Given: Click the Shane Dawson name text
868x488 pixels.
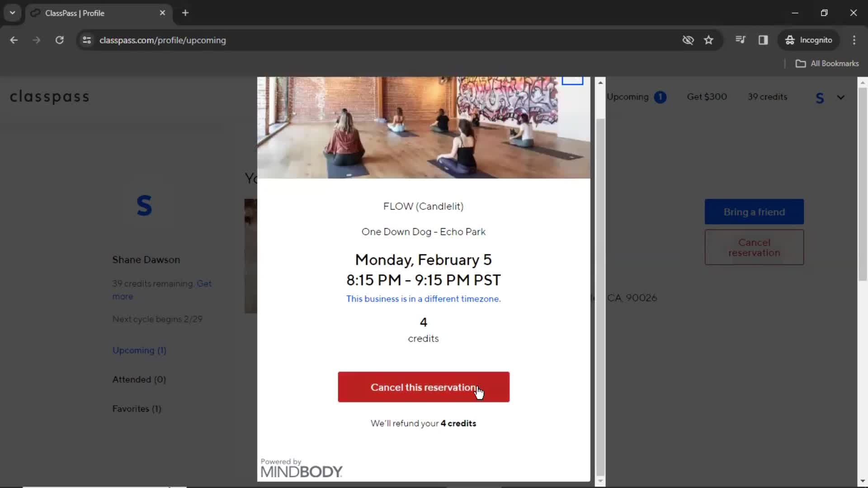Looking at the screenshot, I should 146,260.
